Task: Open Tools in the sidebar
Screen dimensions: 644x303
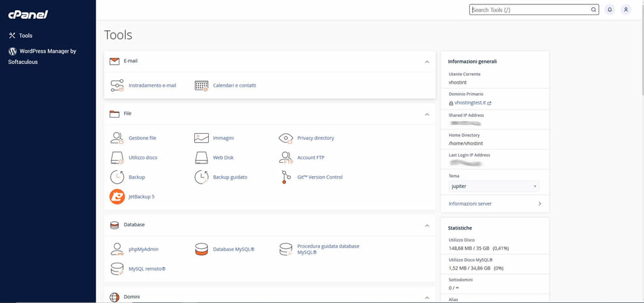Action: tap(25, 36)
